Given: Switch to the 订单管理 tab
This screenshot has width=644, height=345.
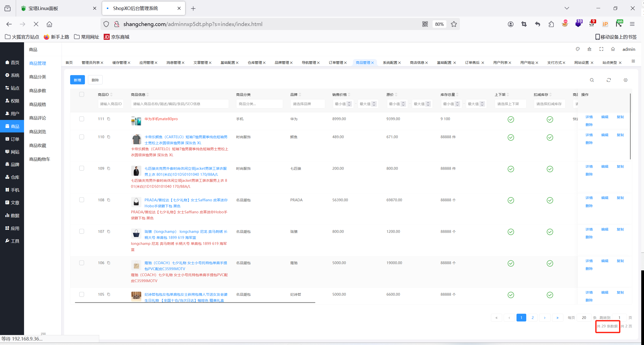Looking at the screenshot, I should click(x=336, y=63).
